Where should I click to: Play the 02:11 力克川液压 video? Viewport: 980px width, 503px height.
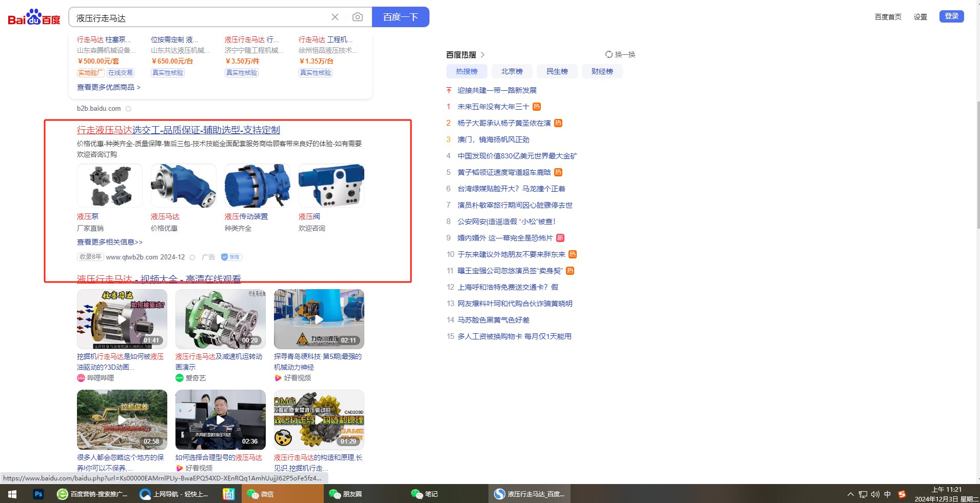tap(319, 319)
